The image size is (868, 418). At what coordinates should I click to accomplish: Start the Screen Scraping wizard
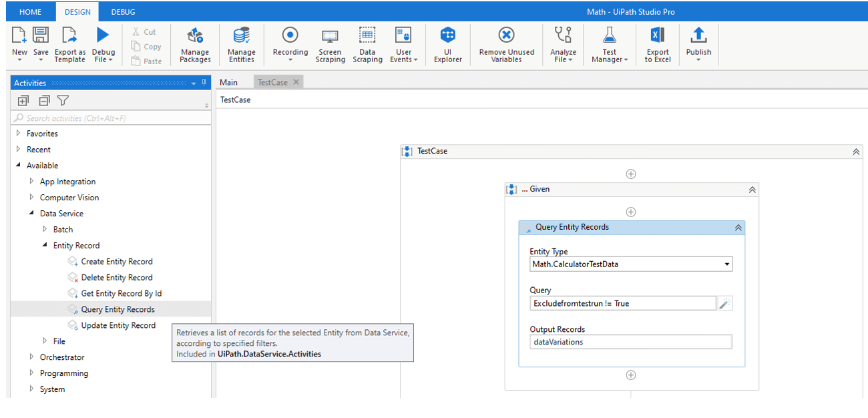point(330,44)
